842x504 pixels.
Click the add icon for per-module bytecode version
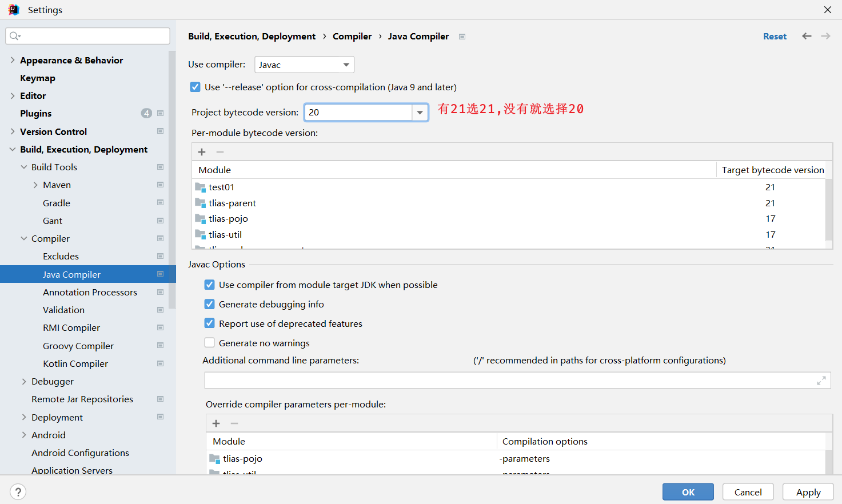[202, 152]
